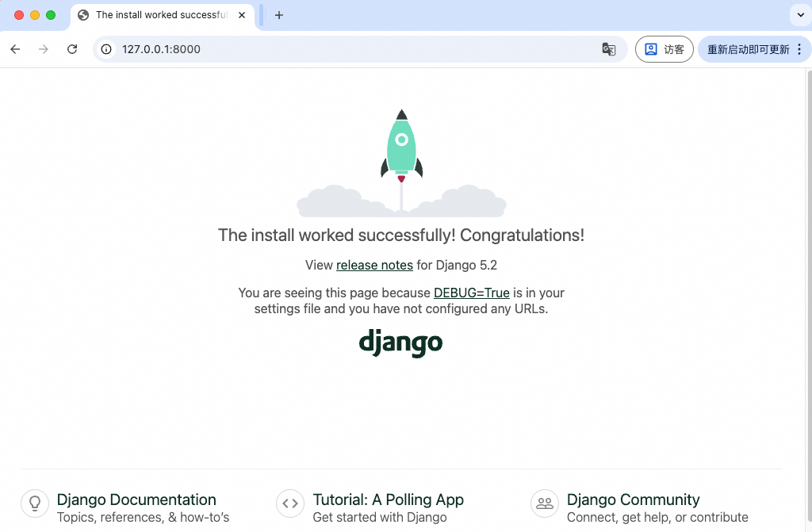Open Django Documentation link

tap(136, 499)
